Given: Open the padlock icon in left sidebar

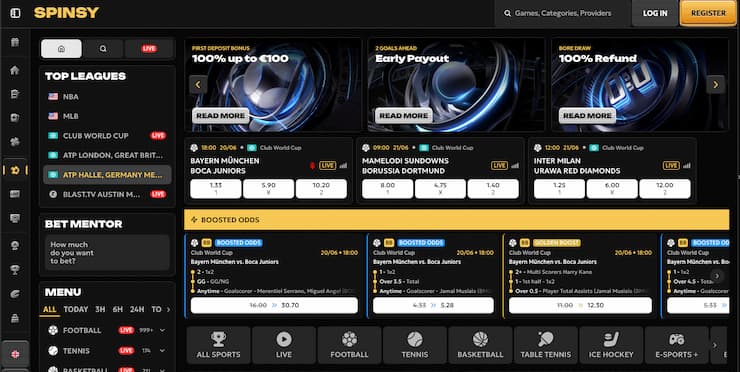Looking at the screenshot, I should [15, 318].
